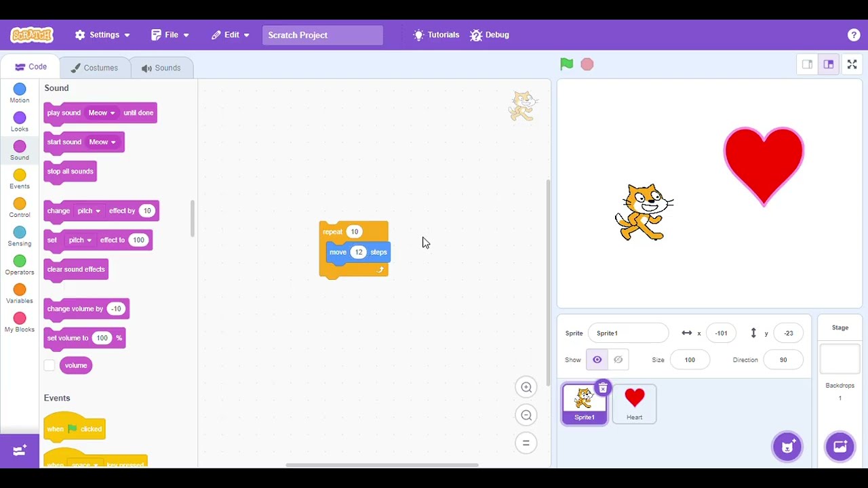868x488 pixels.
Task: Edit the sprite Direction field
Action: click(783, 360)
